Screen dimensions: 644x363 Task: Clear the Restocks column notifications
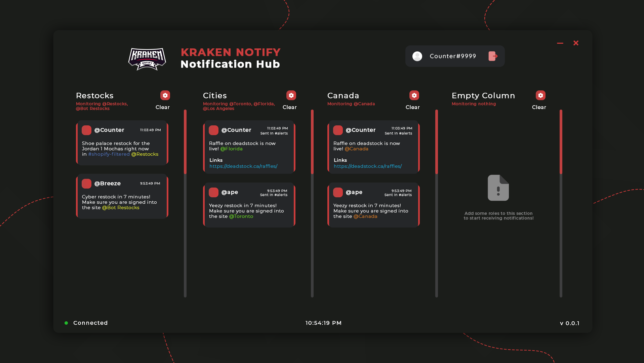pyautogui.click(x=163, y=107)
